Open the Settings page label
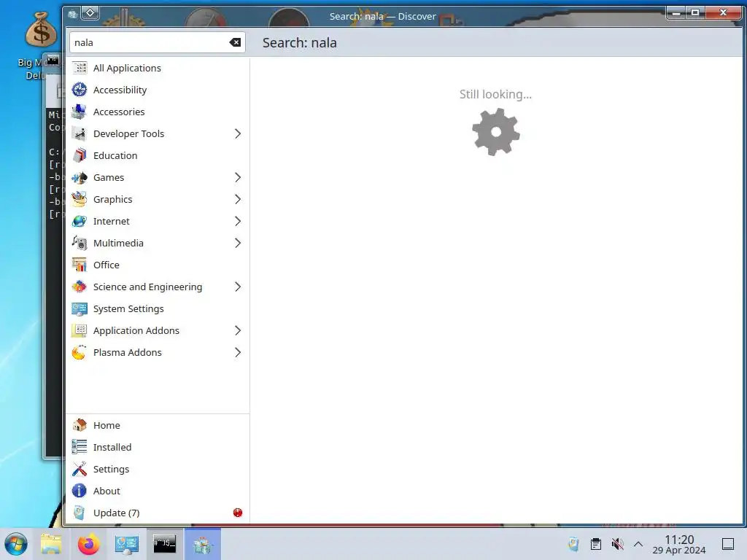 pyautogui.click(x=111, y=469)
